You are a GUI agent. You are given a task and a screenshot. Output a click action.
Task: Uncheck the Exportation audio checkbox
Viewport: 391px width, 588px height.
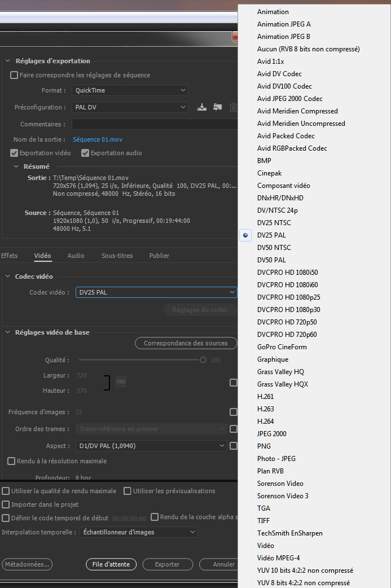point(85,153)
